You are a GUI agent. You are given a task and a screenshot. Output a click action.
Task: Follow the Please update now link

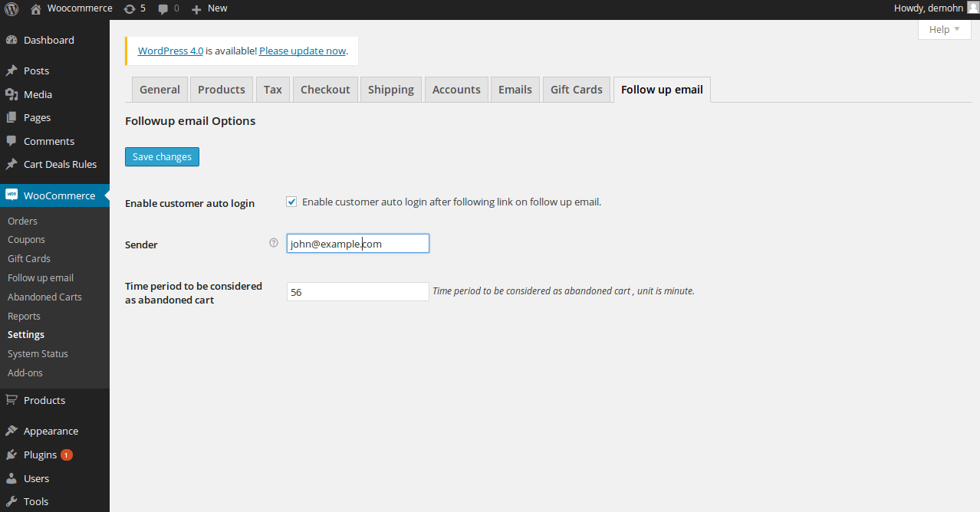tap(302, 51)
